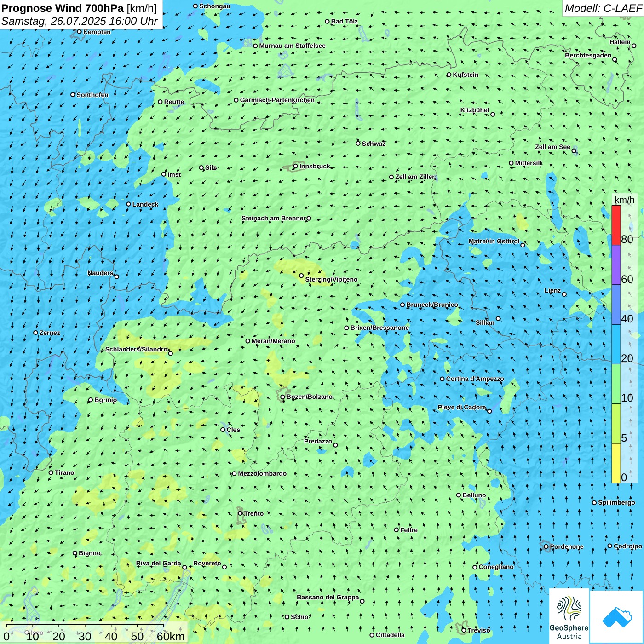Click the Cittadella label
644x644 pixels.
point(390,635)
